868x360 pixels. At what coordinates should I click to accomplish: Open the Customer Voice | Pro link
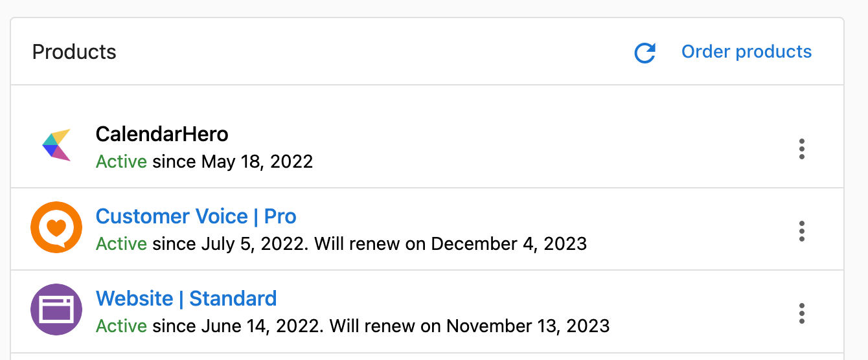click(196, 216)
